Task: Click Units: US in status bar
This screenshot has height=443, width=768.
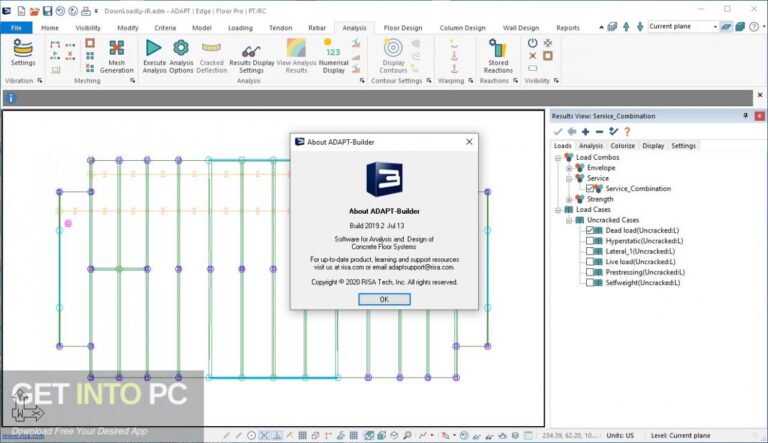Action: 620,435
